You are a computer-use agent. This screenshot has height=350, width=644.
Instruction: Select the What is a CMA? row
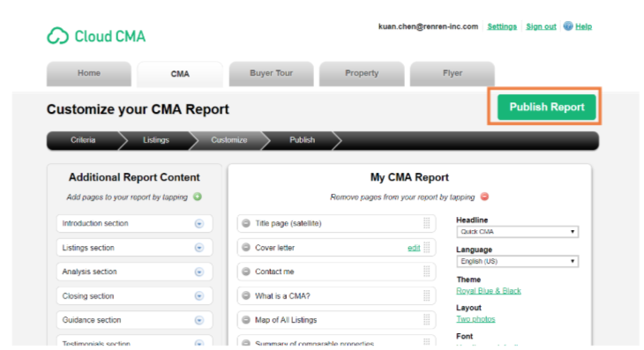pos(336,295)
